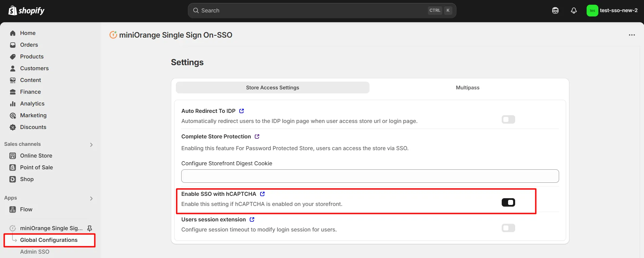This screenshot has height=258, width=644.
Task: Open Complete Store Protection external link icon
Action: [x=257, y=136]
